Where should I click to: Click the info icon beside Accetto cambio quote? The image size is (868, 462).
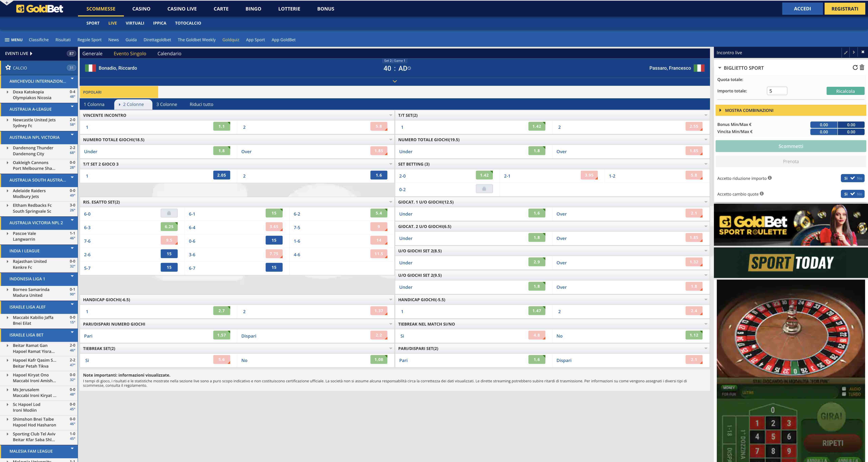[x=762, y=194]
